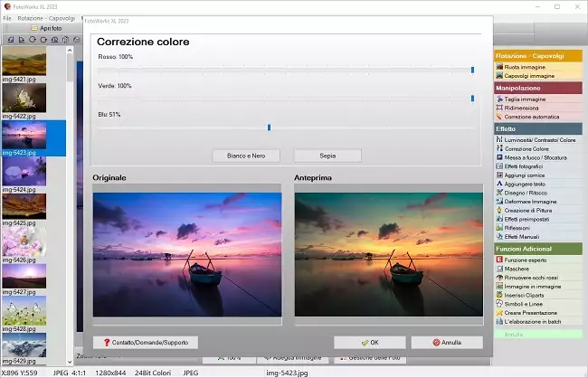Click Aggiungi cornice in Effetto panel

click(x=524, y=175)
